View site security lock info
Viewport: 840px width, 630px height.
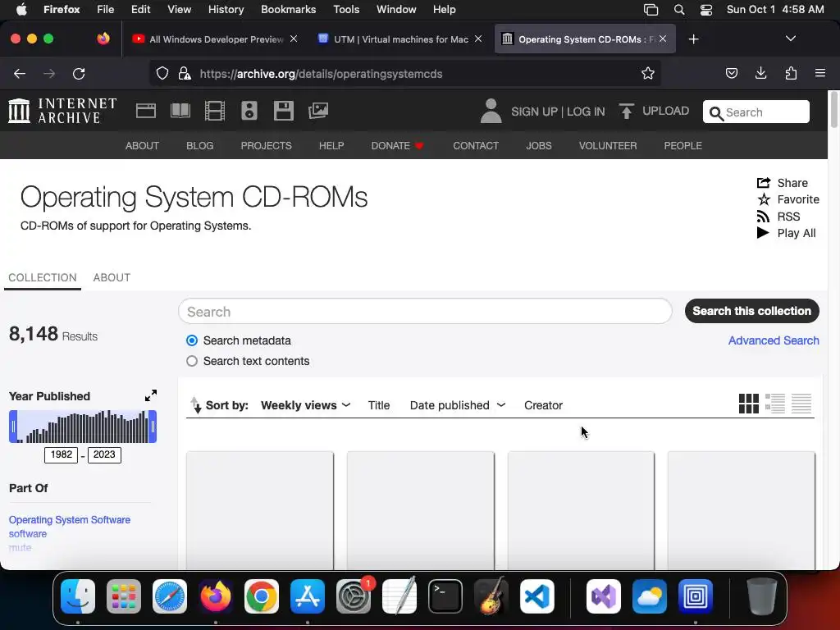pos(185,73)
